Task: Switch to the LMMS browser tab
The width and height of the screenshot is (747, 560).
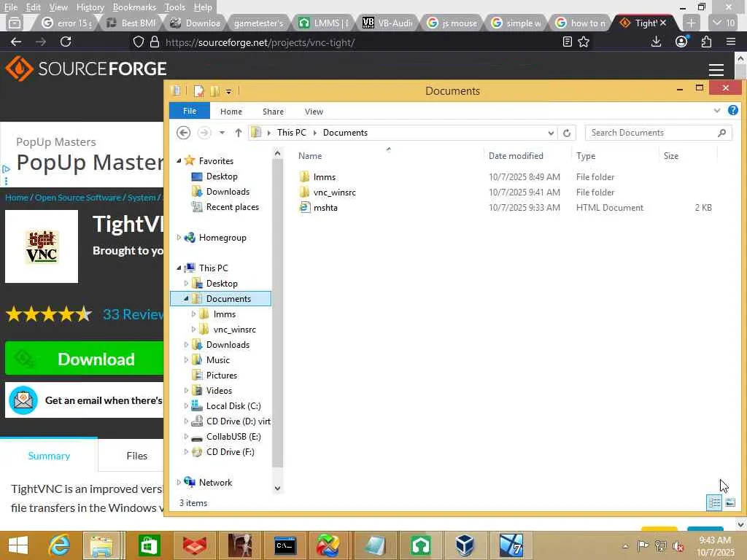Action: pos(324,23)
